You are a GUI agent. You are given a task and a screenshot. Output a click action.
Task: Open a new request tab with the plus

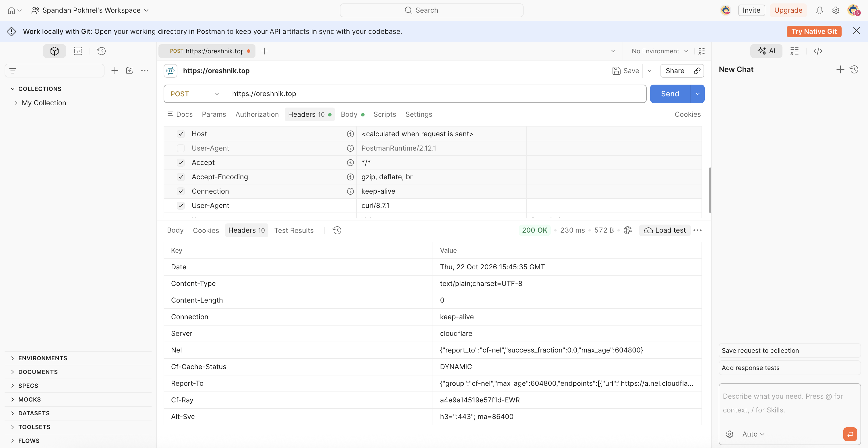pos(265,51)
